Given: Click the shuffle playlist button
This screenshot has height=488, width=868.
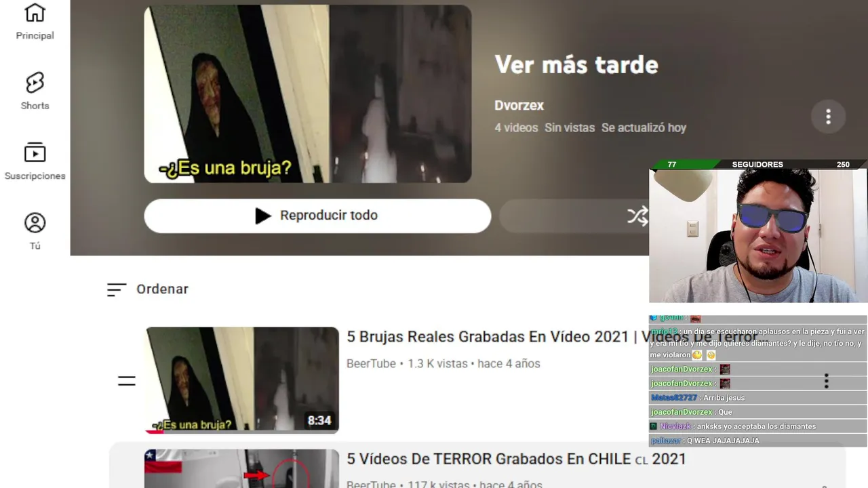Looking at the screenshot, I should tap(637, 216).
